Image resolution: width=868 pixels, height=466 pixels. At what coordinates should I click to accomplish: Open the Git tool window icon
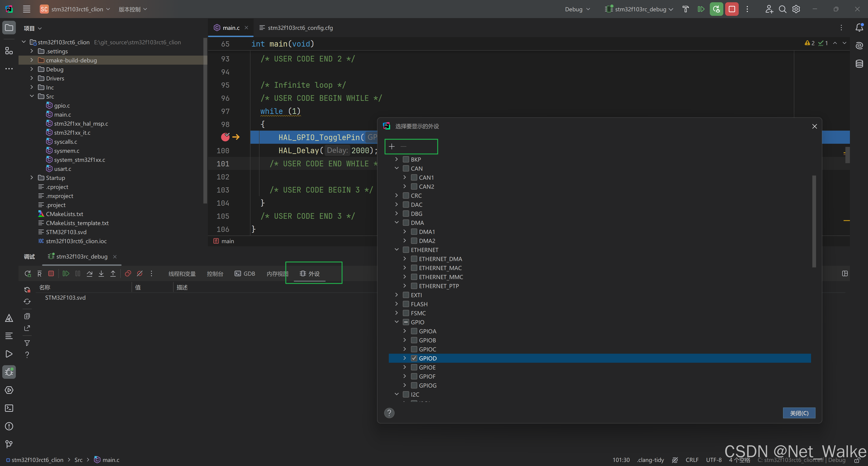point(9,444)
